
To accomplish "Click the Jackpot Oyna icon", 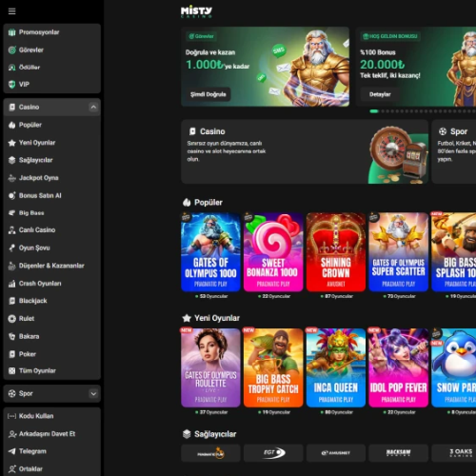I will pyautogui.click(x=11, y=178).
